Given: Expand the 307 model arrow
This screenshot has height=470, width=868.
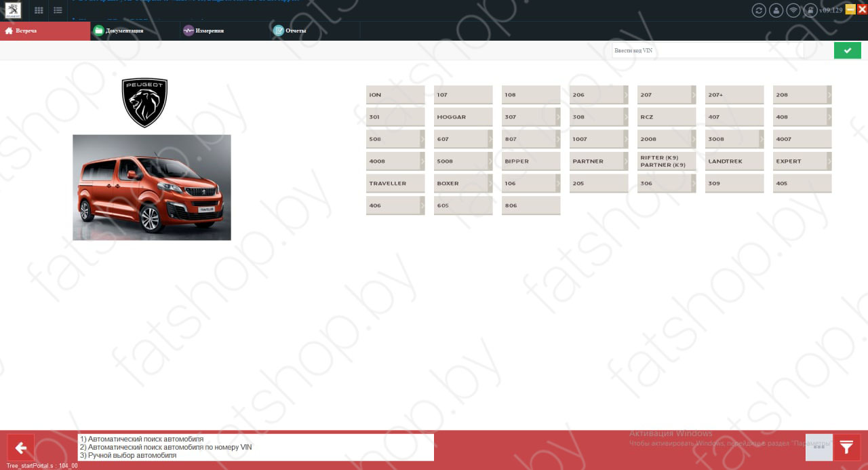Looking at the screenshot, I should 558,117.
